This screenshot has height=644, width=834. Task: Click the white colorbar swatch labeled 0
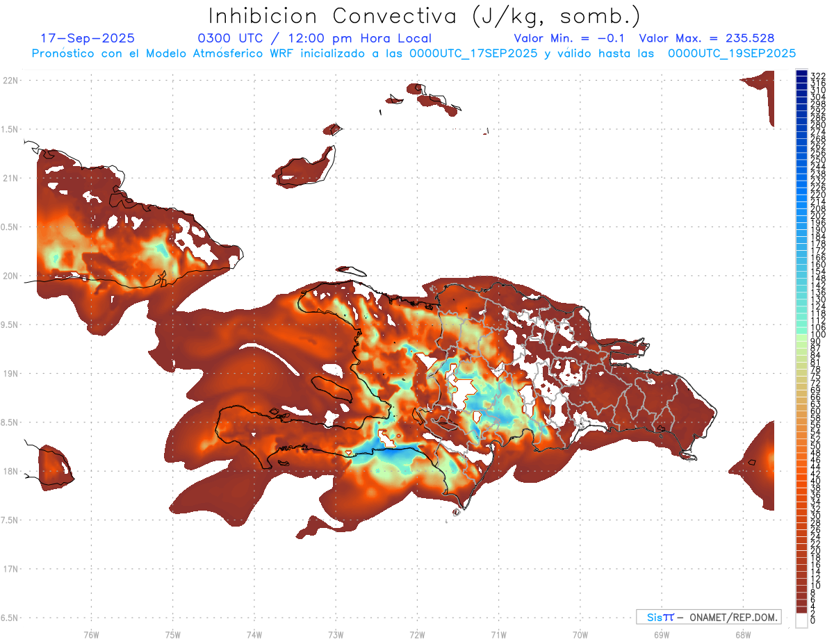pos(801,620)
